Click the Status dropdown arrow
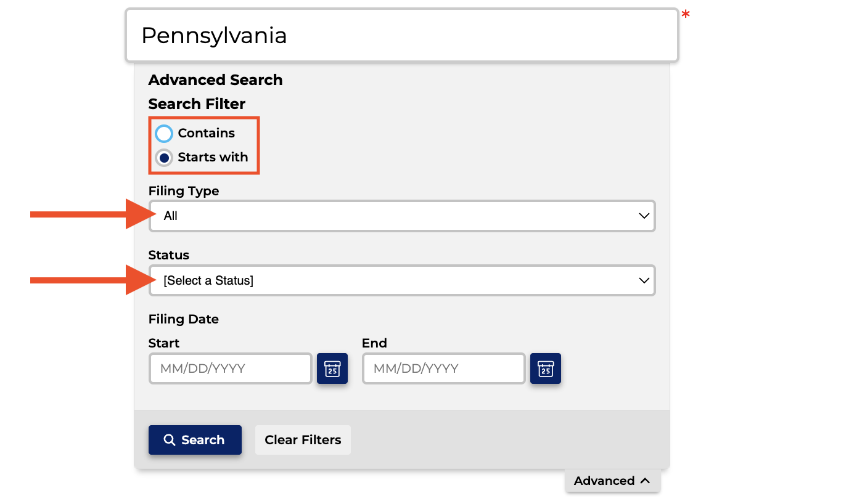The image size is (841, 504). [644, 280]
